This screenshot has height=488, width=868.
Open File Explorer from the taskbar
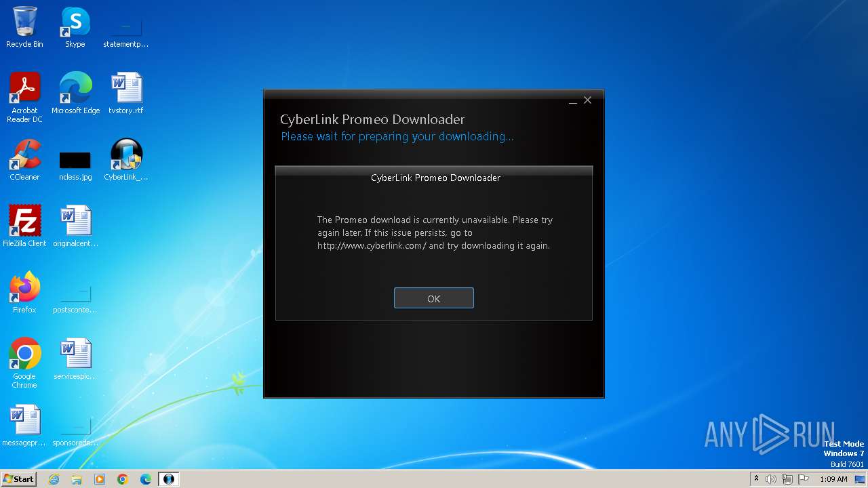(77, 479)
